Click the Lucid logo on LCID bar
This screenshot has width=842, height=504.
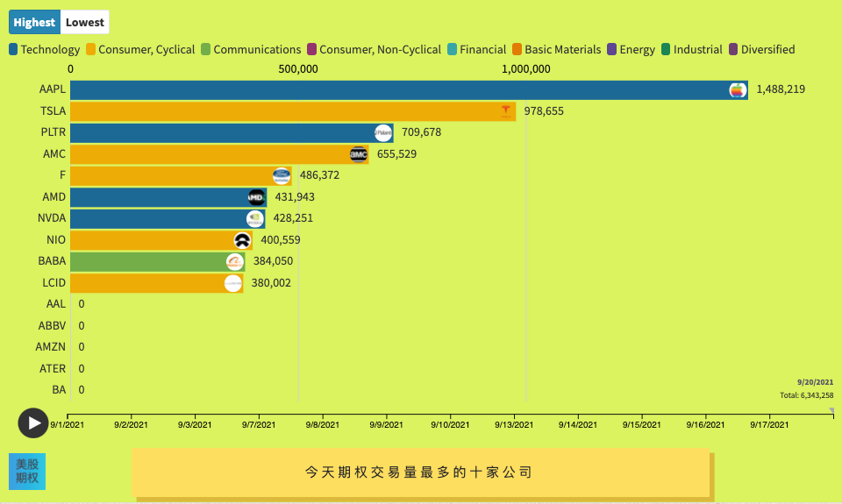pyautogui.click(x=233, y=283)
